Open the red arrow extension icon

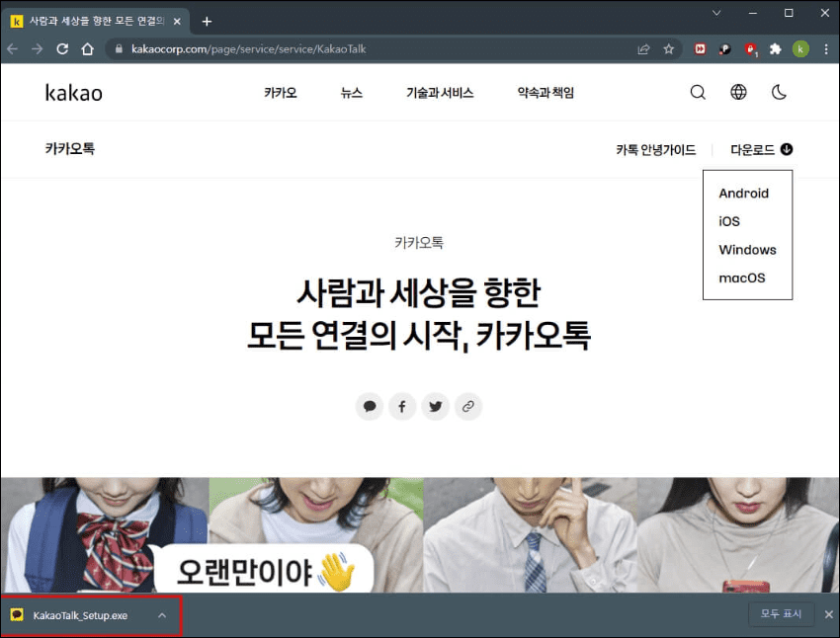click(700, 49)
